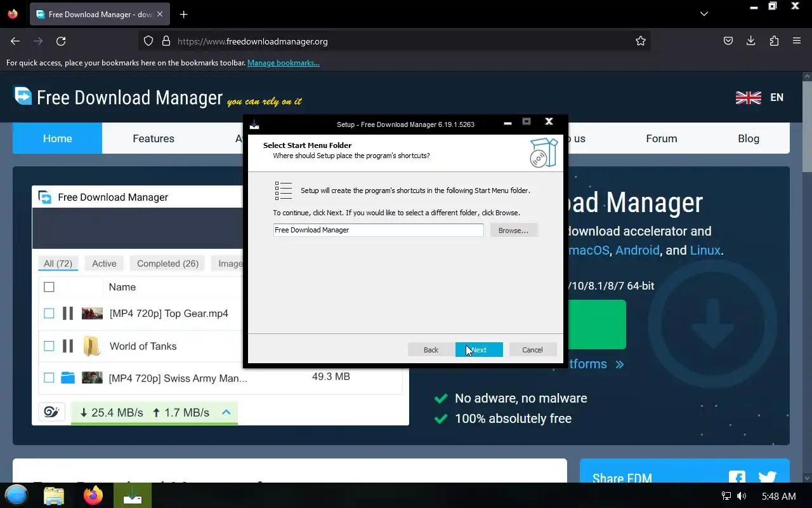This screenshot has width=812, height=508.
Task: Go Back in the Setup wizard
Action: click(431, 350)
